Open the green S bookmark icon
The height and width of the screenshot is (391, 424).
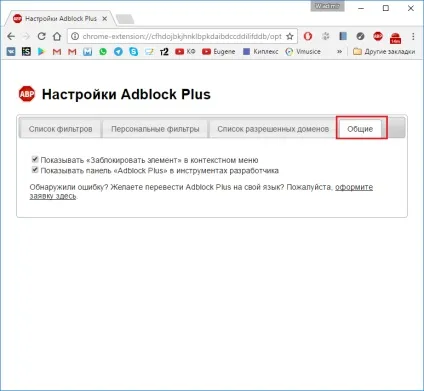26,52
